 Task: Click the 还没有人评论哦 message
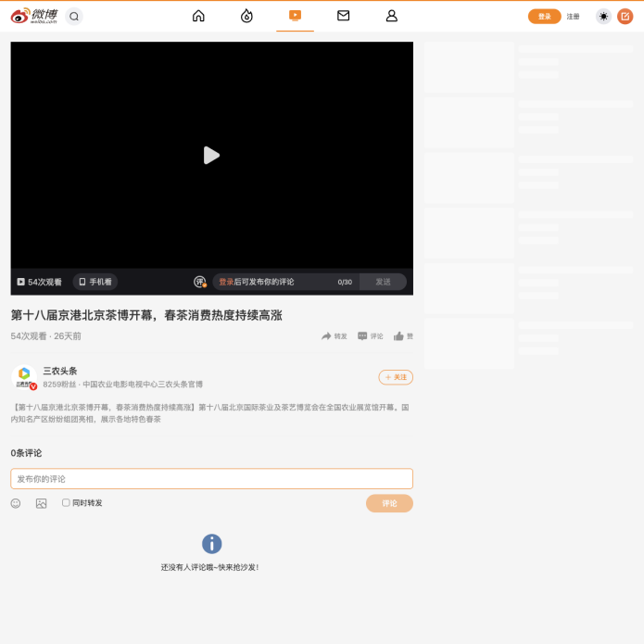click(209, 567)
